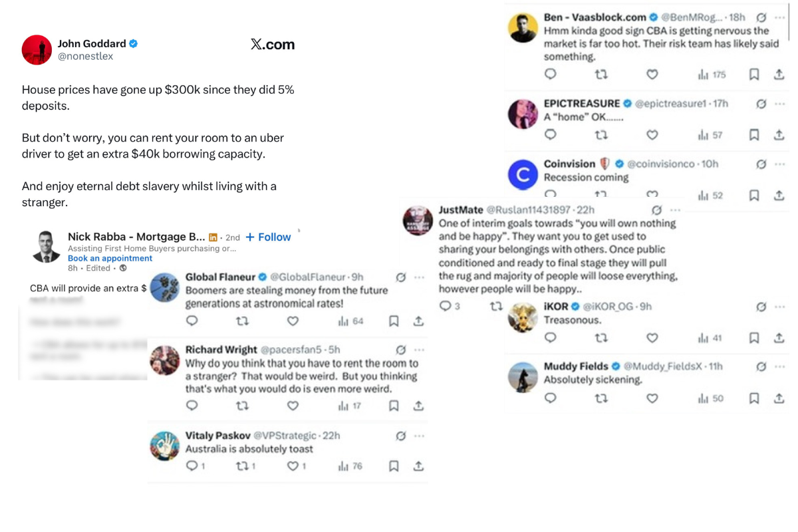798x532 pixels.
Task: Reply to Global Flaneur's tweet
Action: pyautogui.click(x=192, y=321)
